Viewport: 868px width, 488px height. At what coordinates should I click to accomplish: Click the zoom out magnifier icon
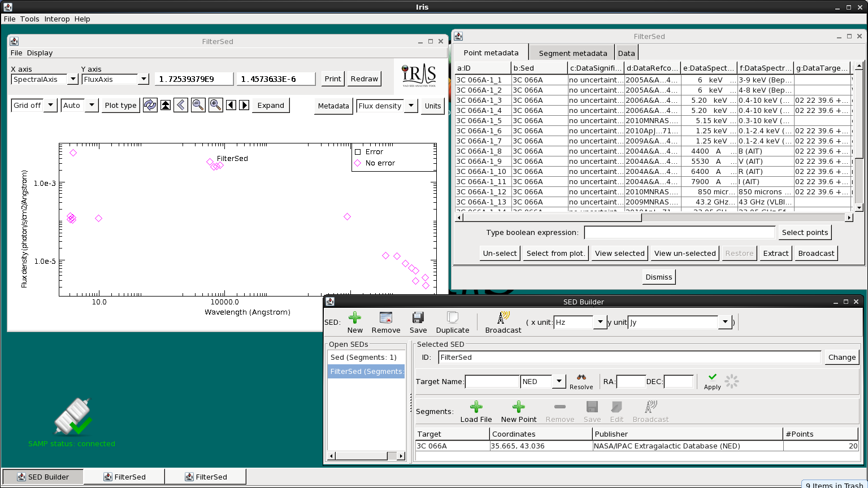(x=198, y=105)
